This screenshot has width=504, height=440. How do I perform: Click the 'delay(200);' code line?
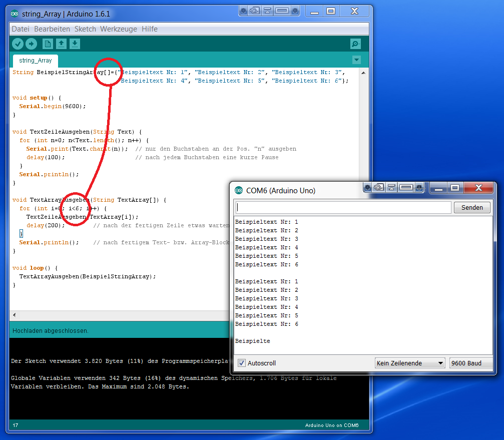(46, 226)
